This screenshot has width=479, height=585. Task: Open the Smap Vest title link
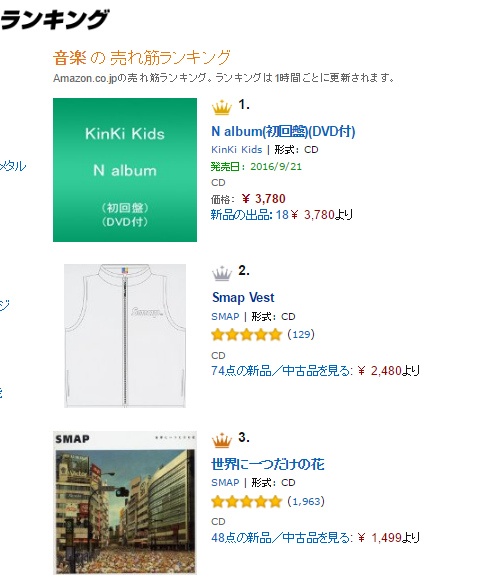click(x=243, y=297)
